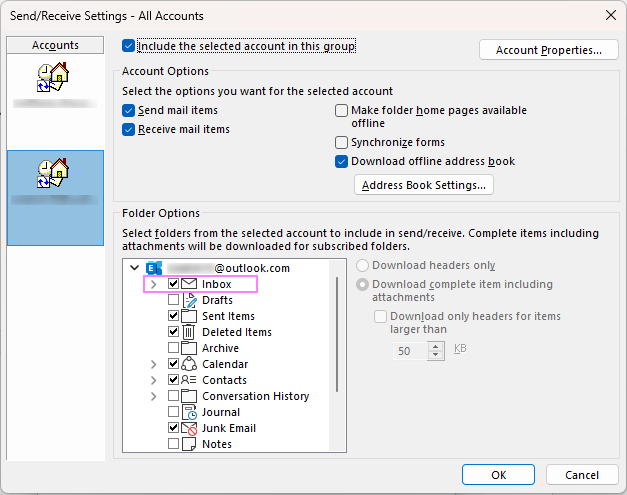
Task: Click the Drafts pencil page icon
Action: tap(190, 300)
